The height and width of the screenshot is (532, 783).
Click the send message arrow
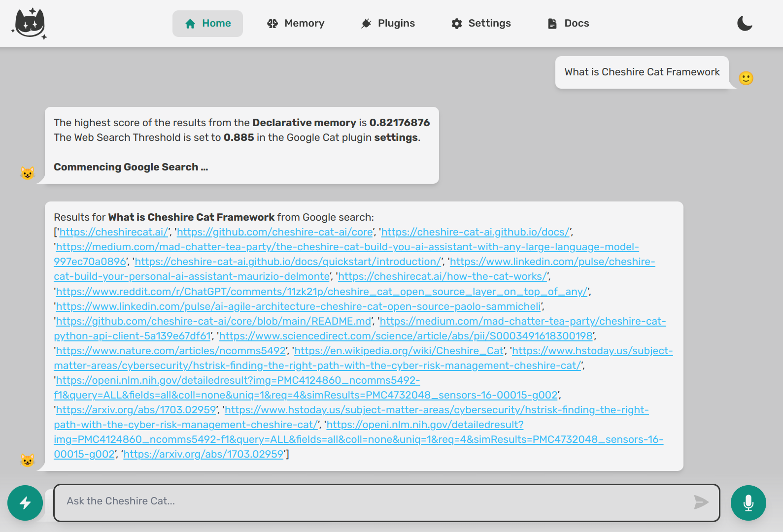click(701, 502)
